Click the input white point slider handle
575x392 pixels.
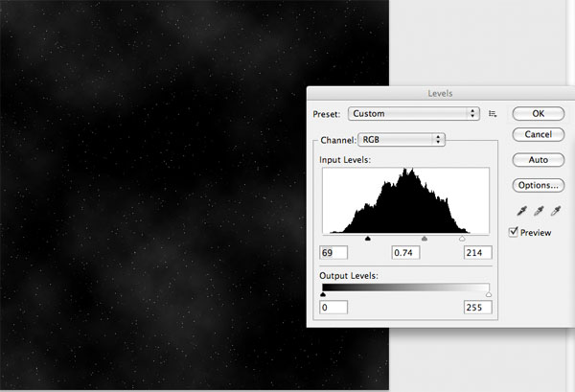(x=462, y=239)
